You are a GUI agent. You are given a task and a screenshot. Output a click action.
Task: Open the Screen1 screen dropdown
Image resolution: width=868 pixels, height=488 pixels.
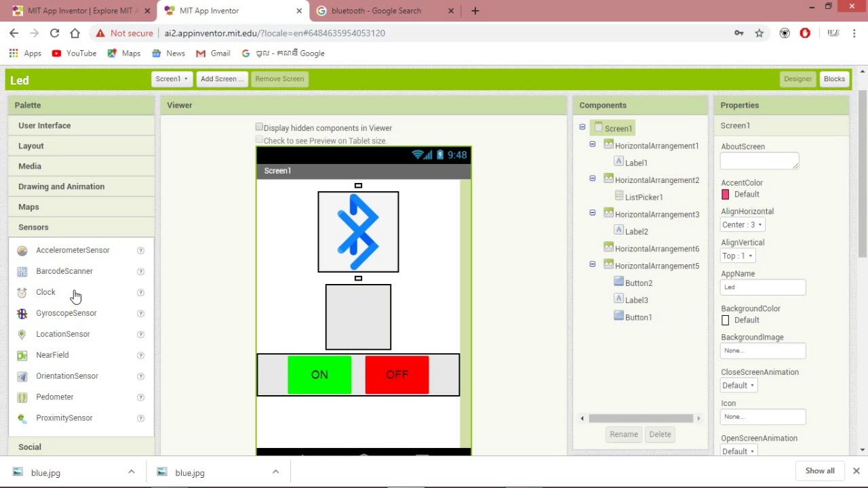click(172, 79)
